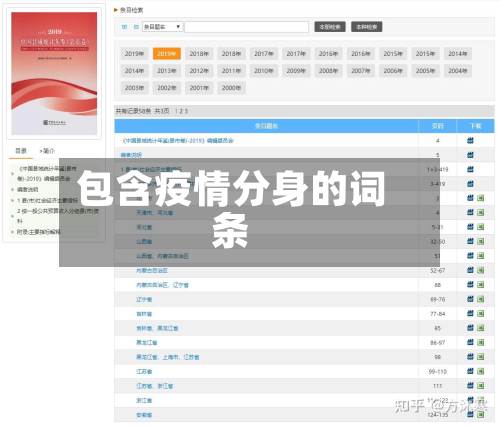Image resolution: width=500 pixels, height=426 pixels.
Task: Click the 2019 yearbook cover image
Action: tap(54, 73)
